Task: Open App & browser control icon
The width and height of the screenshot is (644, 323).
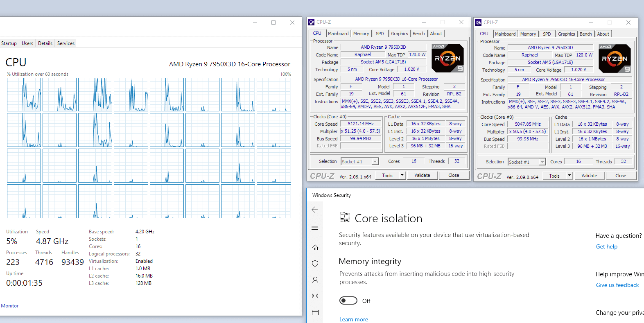Action: [315, 313]
